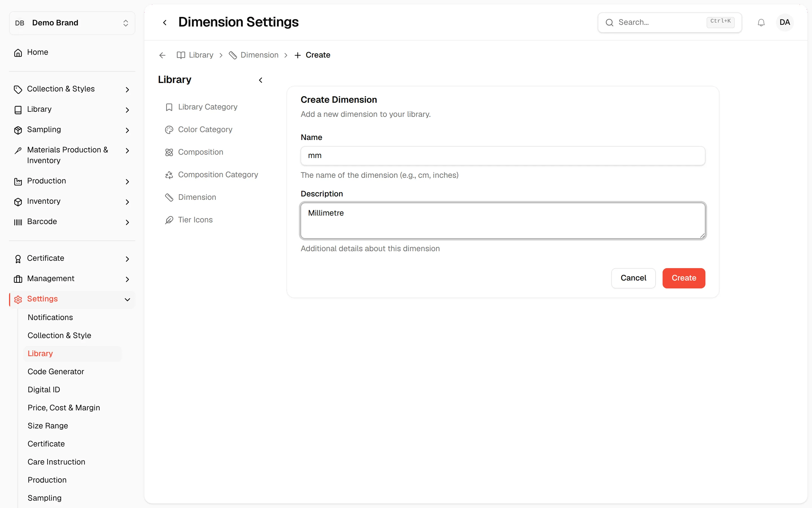Click the Composition Category recycle icon
This screenshot has width=812, height=508.
click(169, 175)
